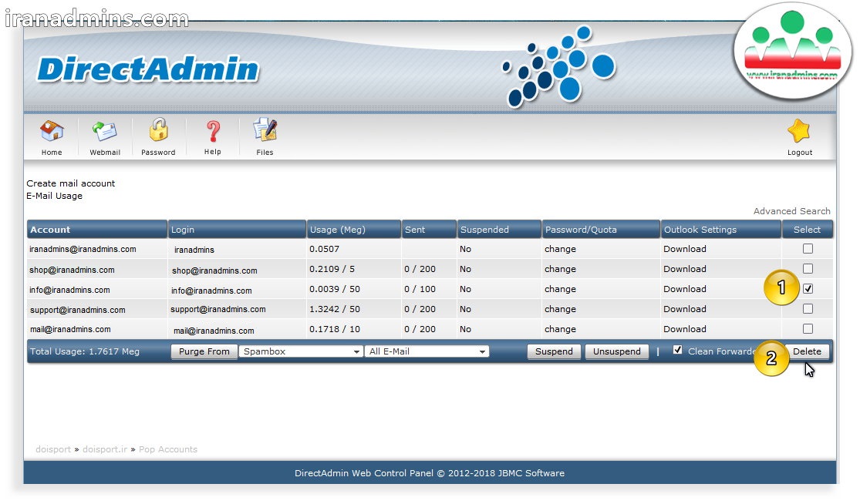Select checkbox for support@iranadmins.com
The height and width of the screenshot is (504, 860).
(x=808, y=309)
